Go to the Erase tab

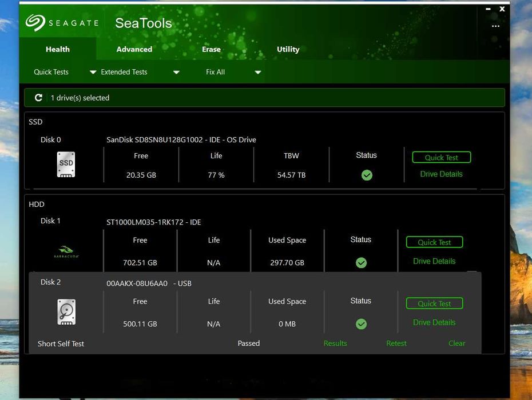[x=211, y=49]
